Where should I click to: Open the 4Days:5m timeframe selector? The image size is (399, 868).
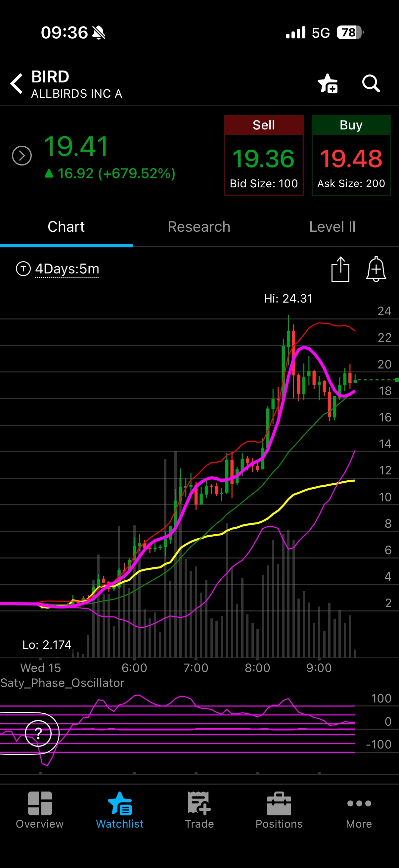[x=67, y=269]
